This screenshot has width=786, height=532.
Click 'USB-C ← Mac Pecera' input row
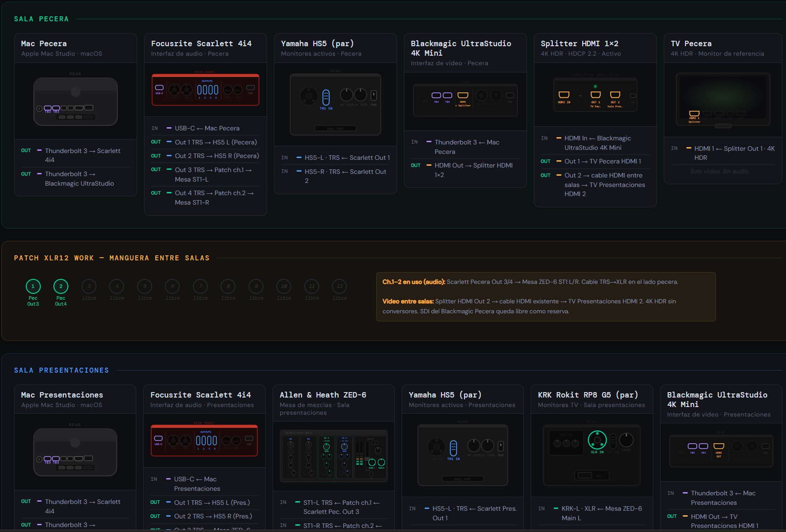pos(206,128)
